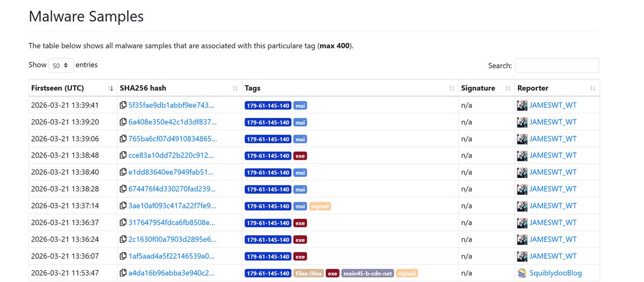Image resolution: width=644 pixels, height=282 pixels.
Task: Click JAMESWT_WT avatar in the 13:38:40 row
Action: [x=522, y=172]
